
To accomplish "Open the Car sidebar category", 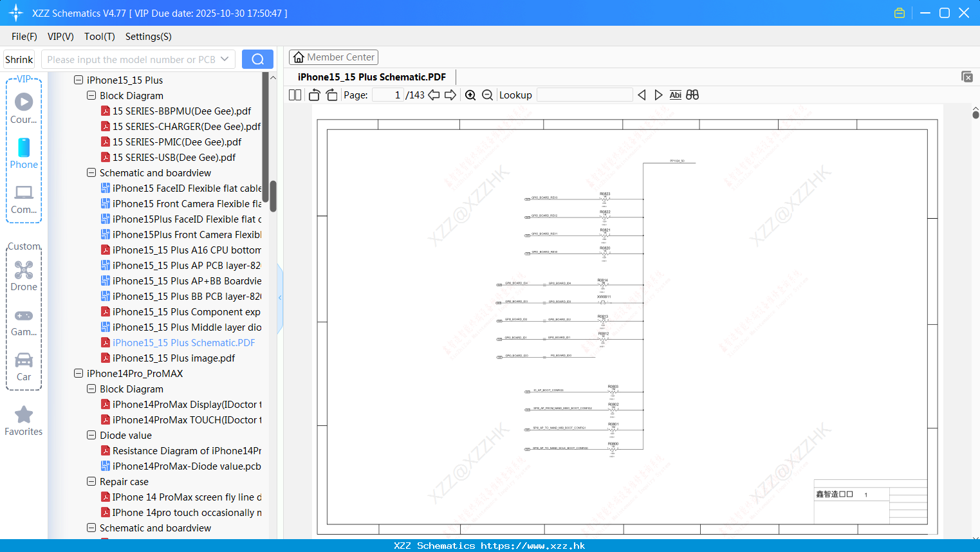I will pos(24,367).
